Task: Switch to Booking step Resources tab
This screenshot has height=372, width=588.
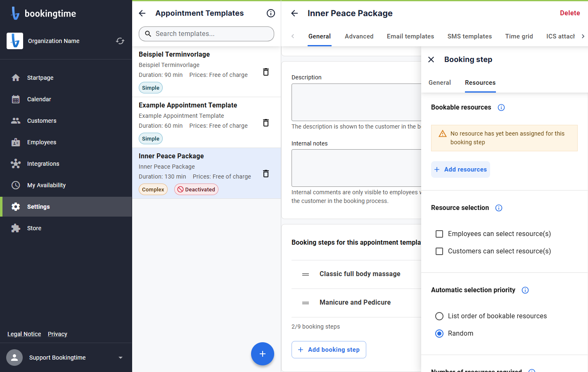Action: point(480,83)
